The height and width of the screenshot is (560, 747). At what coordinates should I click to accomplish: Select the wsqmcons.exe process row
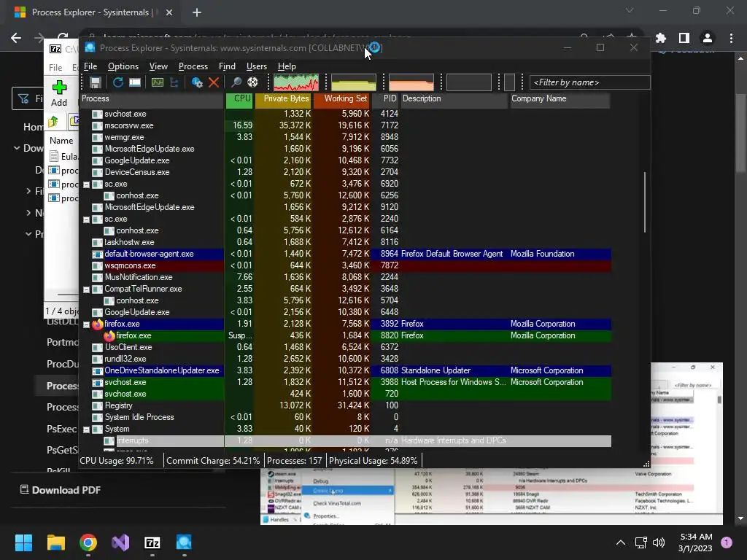point(345,265)
